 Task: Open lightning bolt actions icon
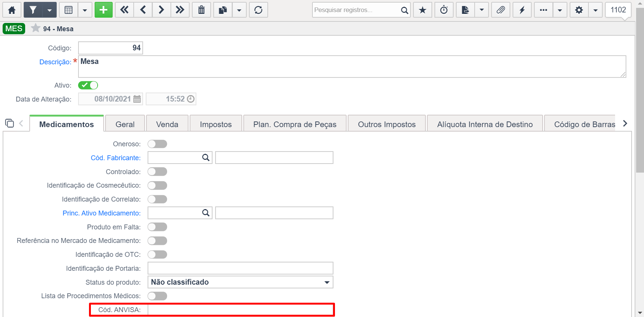click(x=522, y=10)
